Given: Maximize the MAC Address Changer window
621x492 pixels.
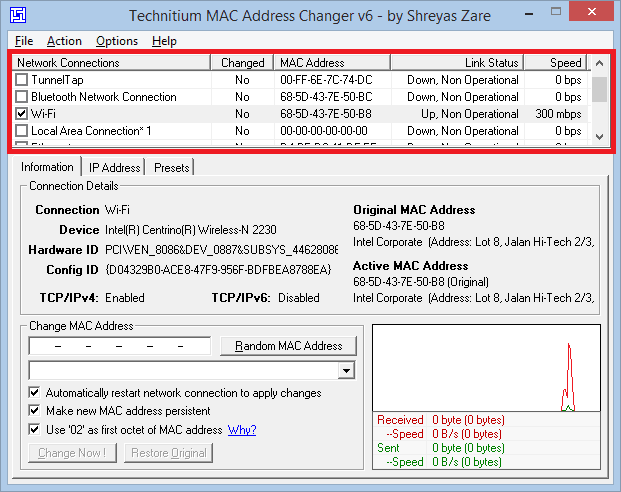Looking at the screenshot, I should tap(556, 12).
